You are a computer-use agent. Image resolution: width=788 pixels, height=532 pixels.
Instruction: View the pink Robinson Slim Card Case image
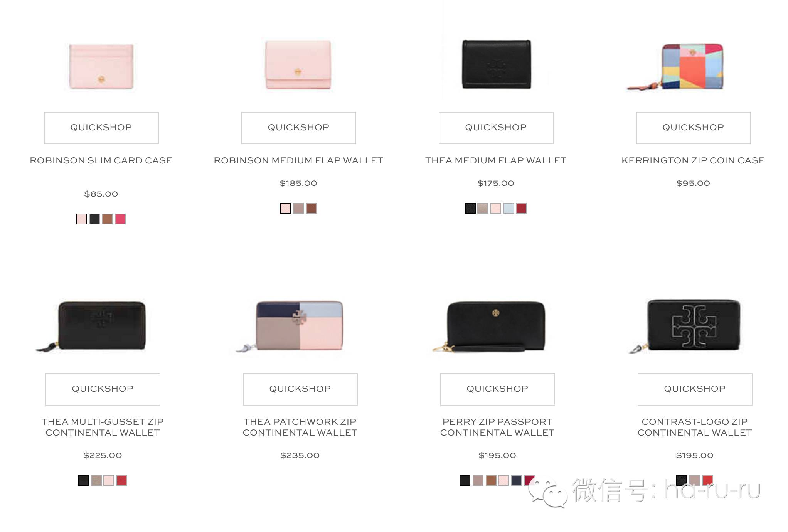tap(101, 66)
